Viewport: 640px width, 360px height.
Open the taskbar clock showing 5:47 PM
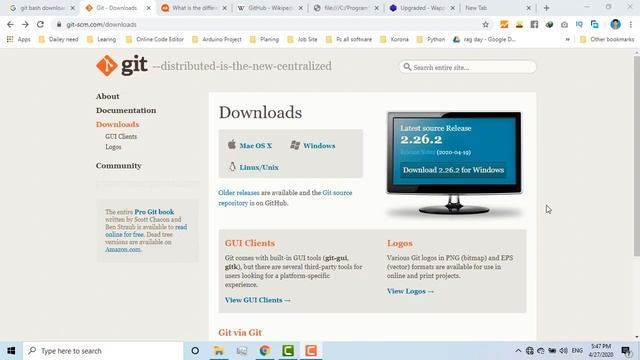(x=601, y=351)
